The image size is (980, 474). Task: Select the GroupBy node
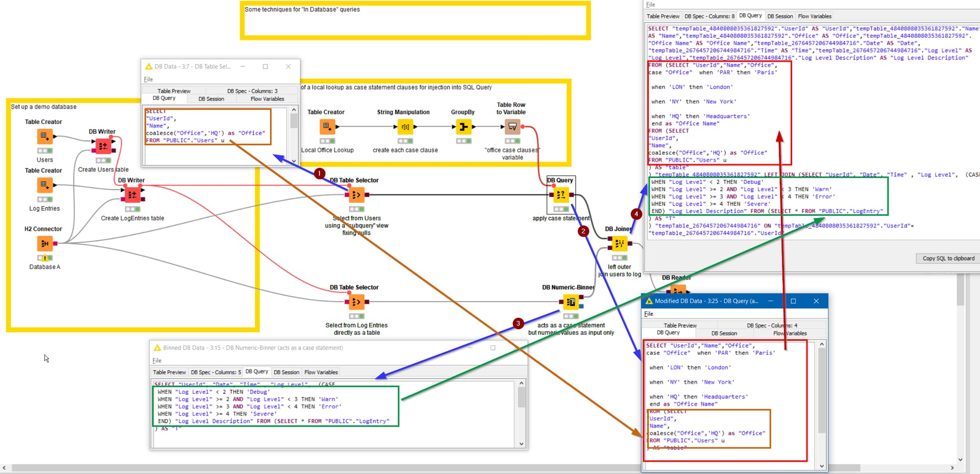[x=462, y=127]
